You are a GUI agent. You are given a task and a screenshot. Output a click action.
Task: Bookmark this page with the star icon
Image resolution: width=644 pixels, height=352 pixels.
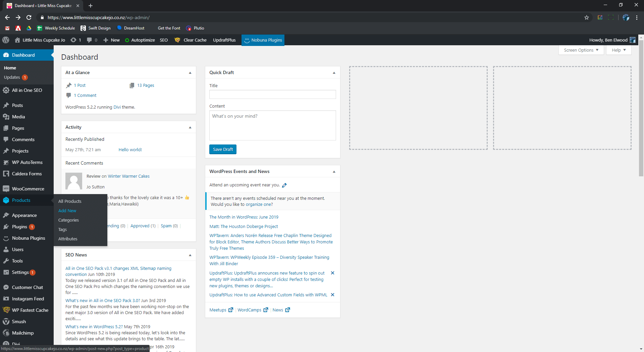click(x=587, y=17)
